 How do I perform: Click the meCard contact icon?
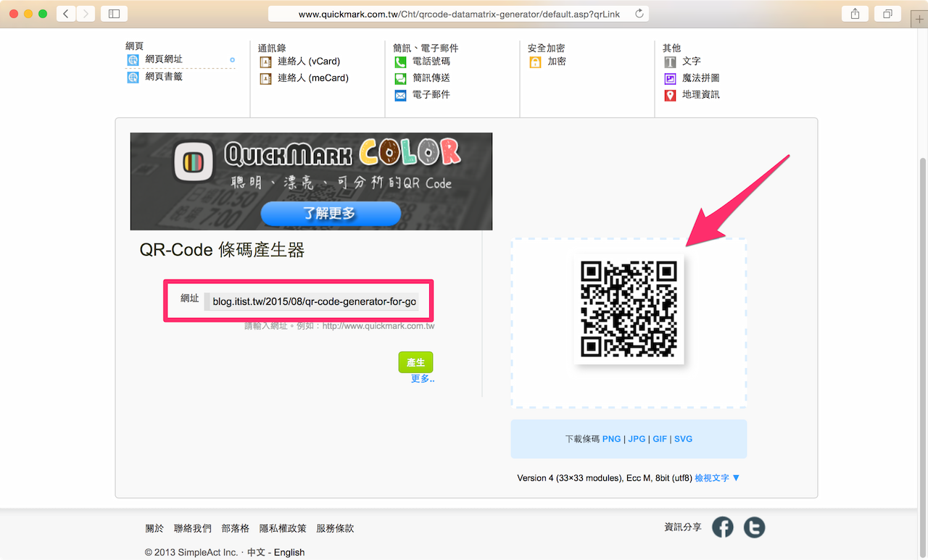click(x=265, y=78)
